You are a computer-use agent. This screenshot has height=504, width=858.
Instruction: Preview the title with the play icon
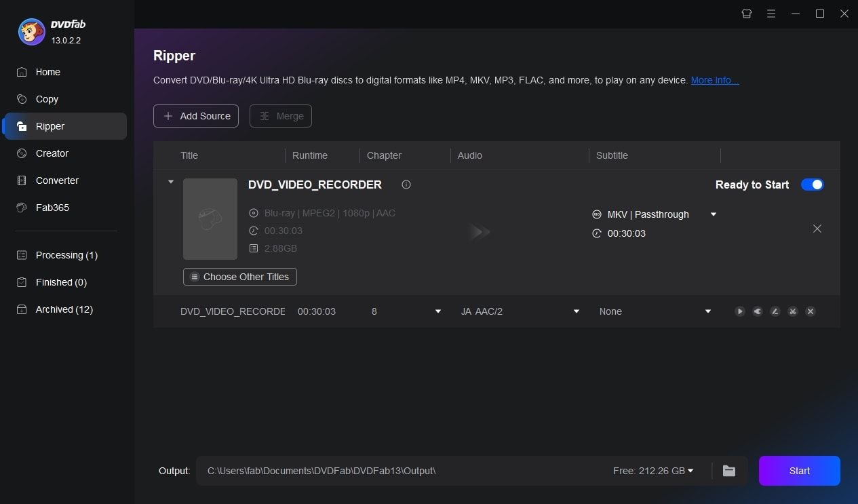(x=739, y=311)
